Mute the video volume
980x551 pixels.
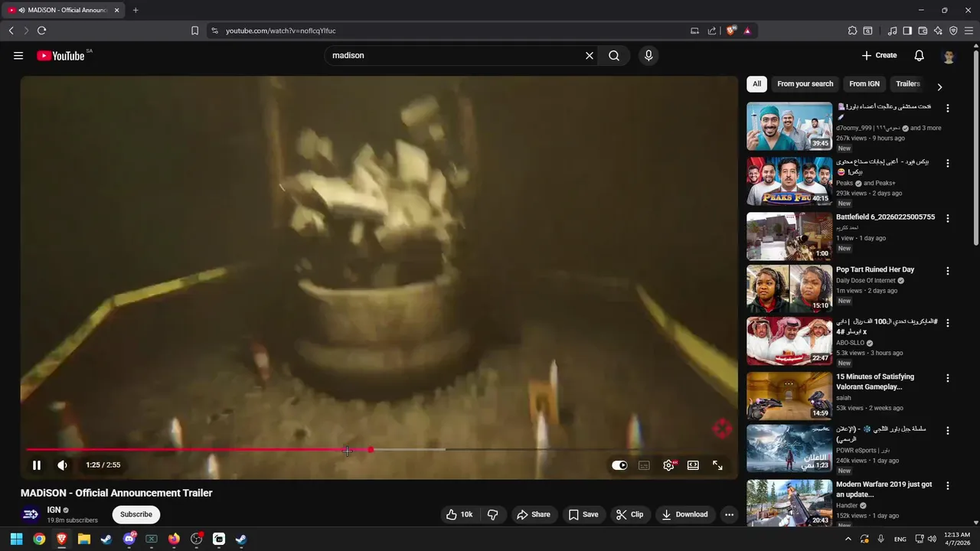point(63,465)
